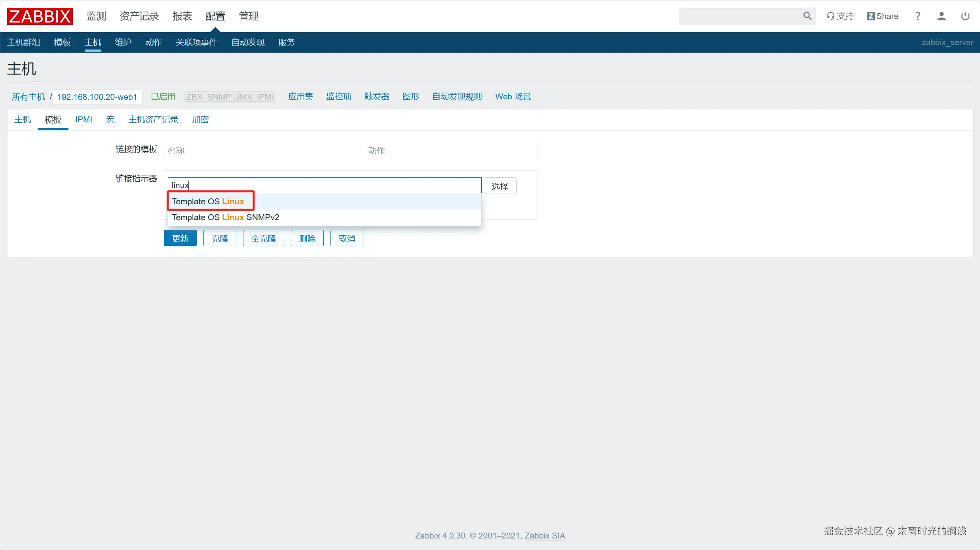Open the 触发器 link
The image size is (980, 550).
coord(376,97)
